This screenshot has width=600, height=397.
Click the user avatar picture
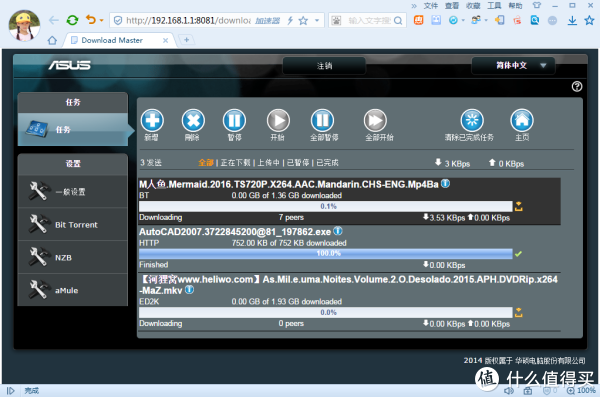(24, 25)
